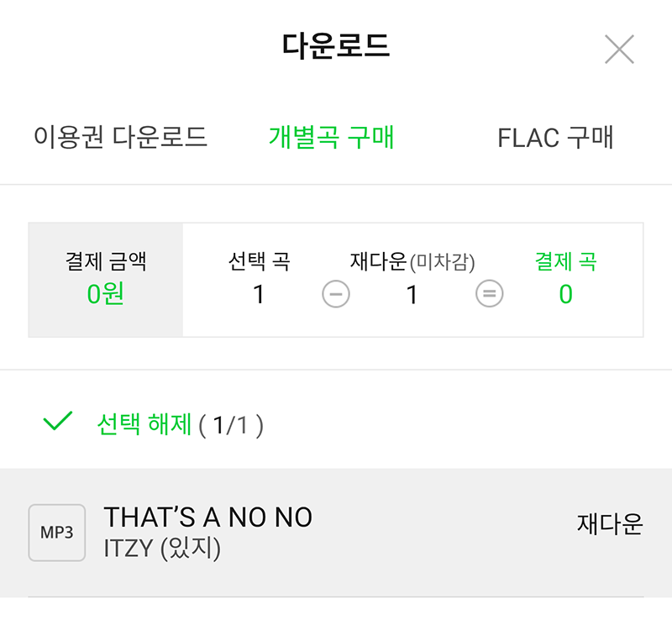This screenshot has width=672, height=620.
Task: Switch to 이용권 다운로드 tab
Action: (120, 138)
